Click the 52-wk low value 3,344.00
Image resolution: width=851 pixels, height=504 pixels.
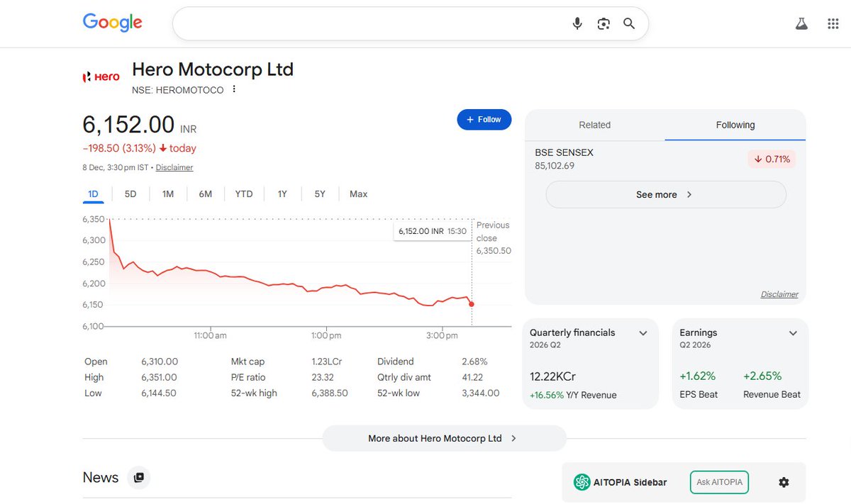tap(481, 393)
